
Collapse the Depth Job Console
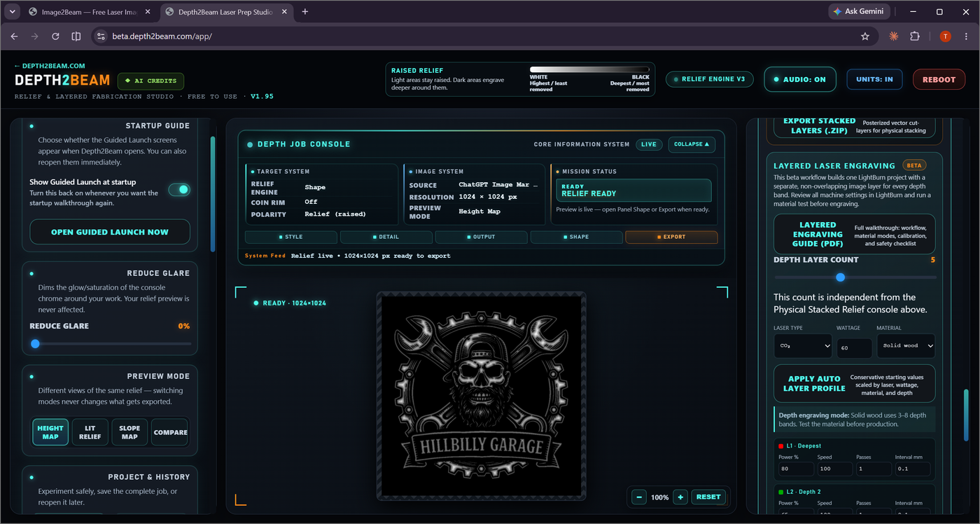coord(692,144)
